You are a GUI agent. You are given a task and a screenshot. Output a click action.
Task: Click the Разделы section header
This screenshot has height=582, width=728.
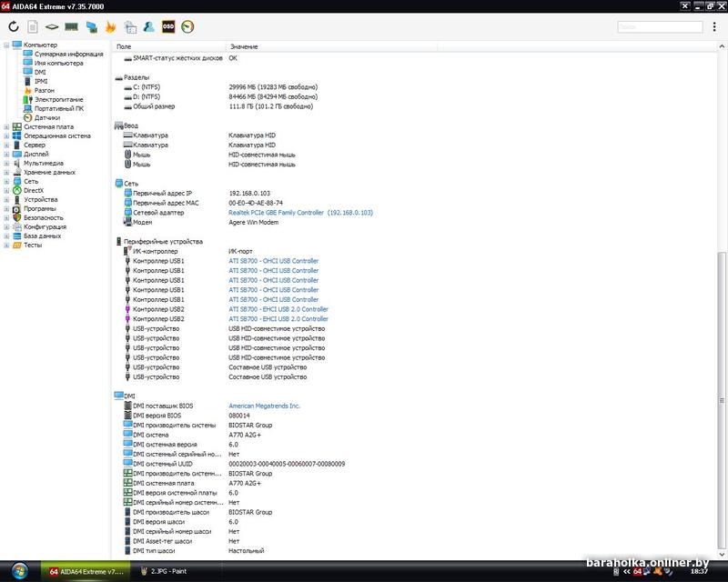click(x=136, y=77)
